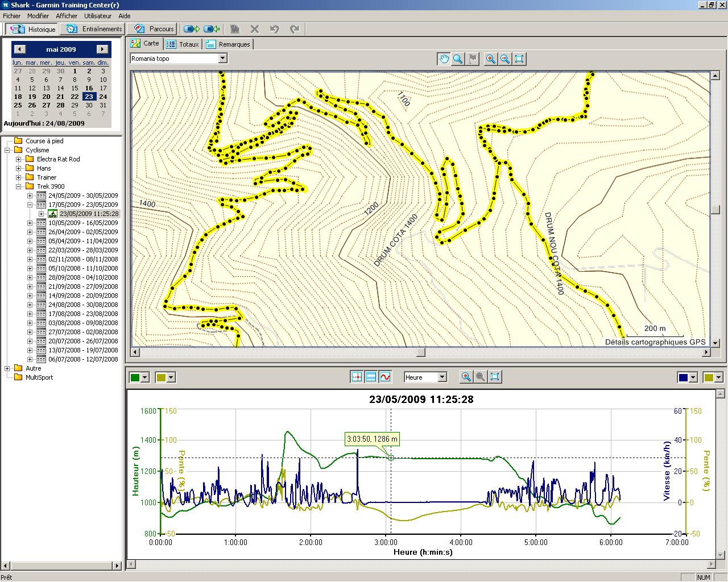
Task: Fit the map to the full track extent
Action: (519, 59)
